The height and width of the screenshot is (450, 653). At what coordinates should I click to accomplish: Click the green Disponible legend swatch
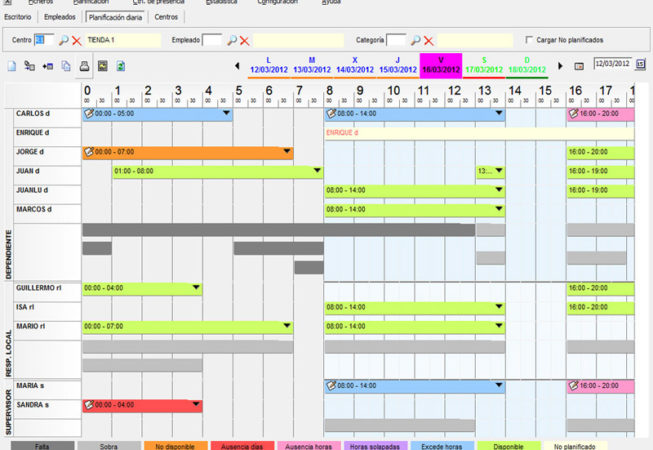508,446
